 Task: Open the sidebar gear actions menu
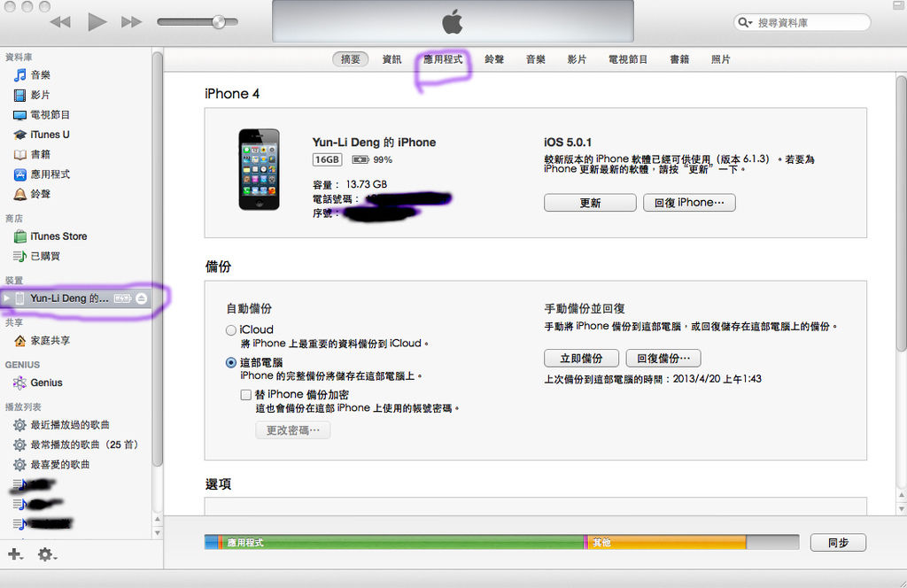(46, 554)
